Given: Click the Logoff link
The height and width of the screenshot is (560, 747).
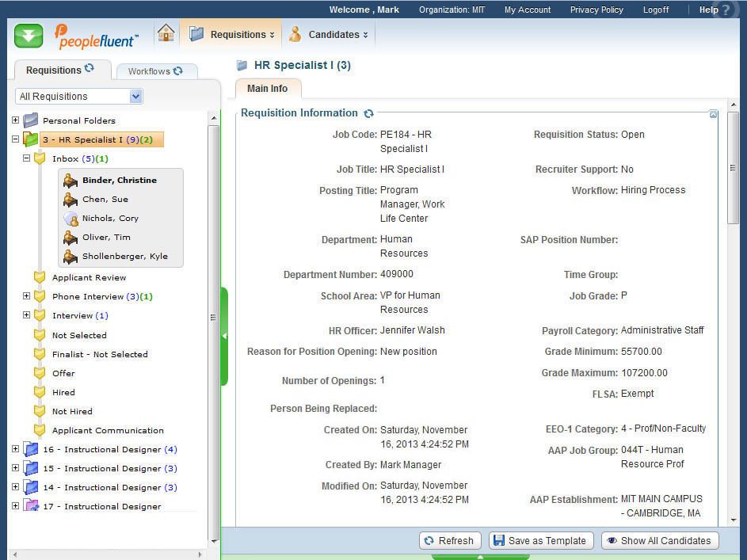Looking at the screenshot, I should click(x=655, y=10).
